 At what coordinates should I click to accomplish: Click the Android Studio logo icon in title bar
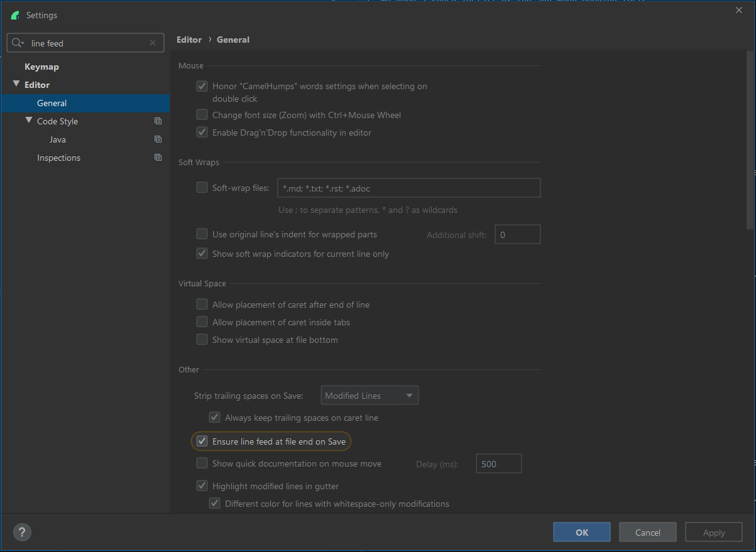(15, 15)
